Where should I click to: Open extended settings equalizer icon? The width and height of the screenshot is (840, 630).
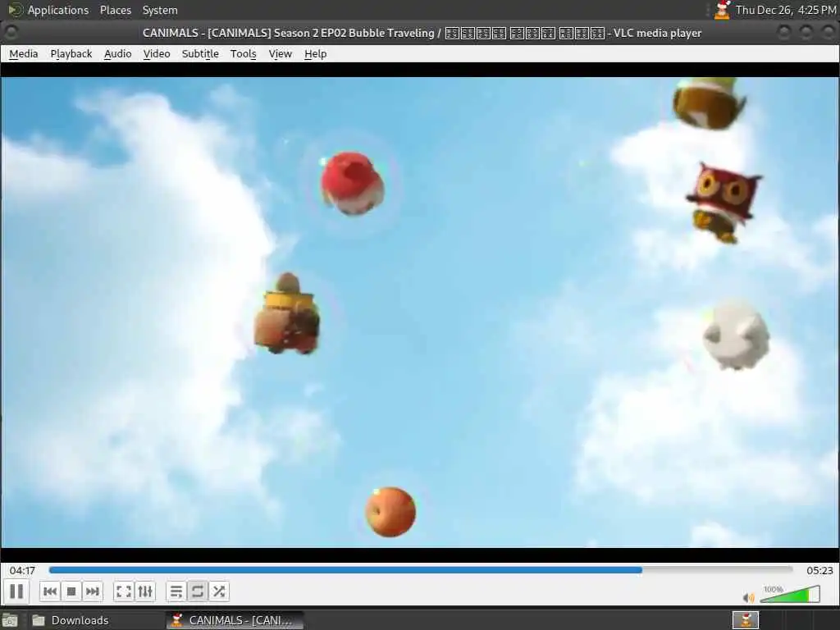pos(145,591)
